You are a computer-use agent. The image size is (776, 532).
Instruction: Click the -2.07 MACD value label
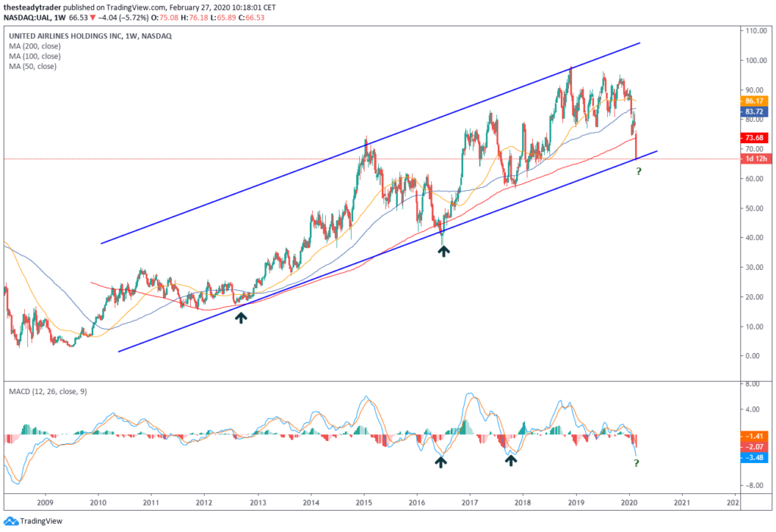click(754, 447)
